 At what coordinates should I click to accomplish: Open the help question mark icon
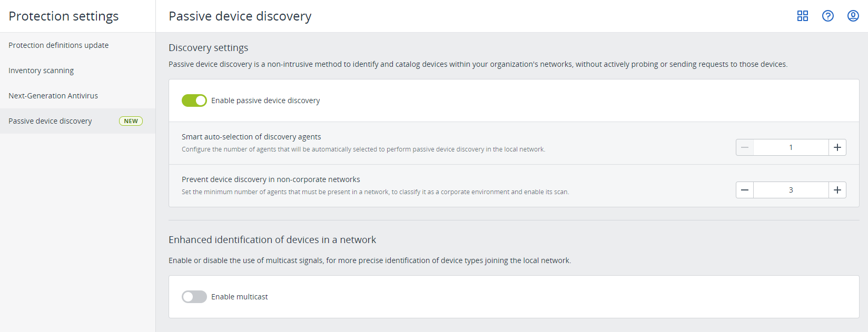[828, 16]
